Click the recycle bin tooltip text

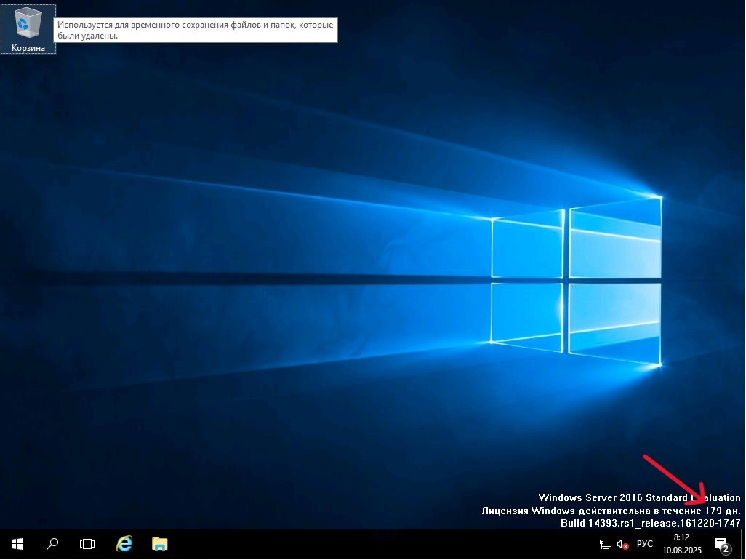pyautogui.click(x=196, y=30)
